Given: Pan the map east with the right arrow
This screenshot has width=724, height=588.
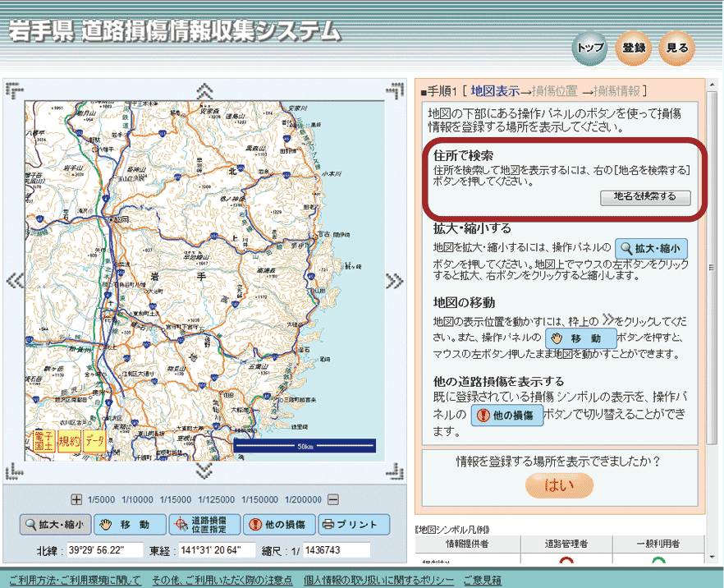Looking at the screenshot, I should (394, 280).
